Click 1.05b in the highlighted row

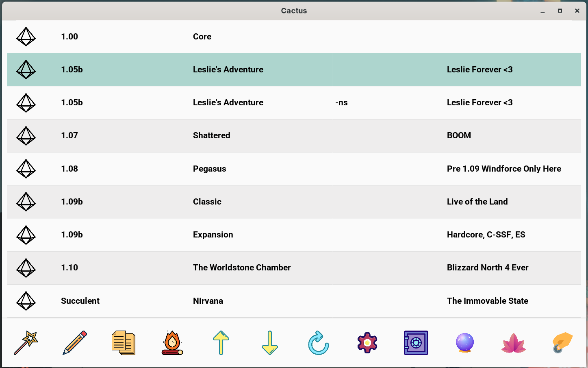72,70
